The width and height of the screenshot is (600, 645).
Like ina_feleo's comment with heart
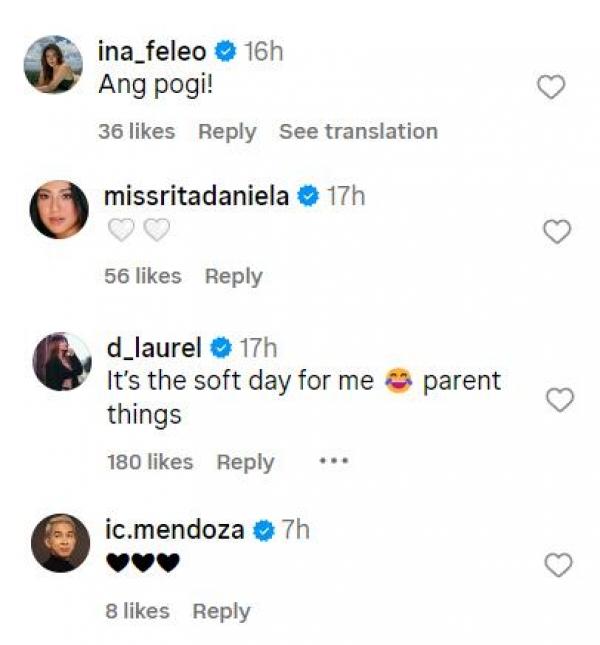pyautogui.click(x=551, y=88)
